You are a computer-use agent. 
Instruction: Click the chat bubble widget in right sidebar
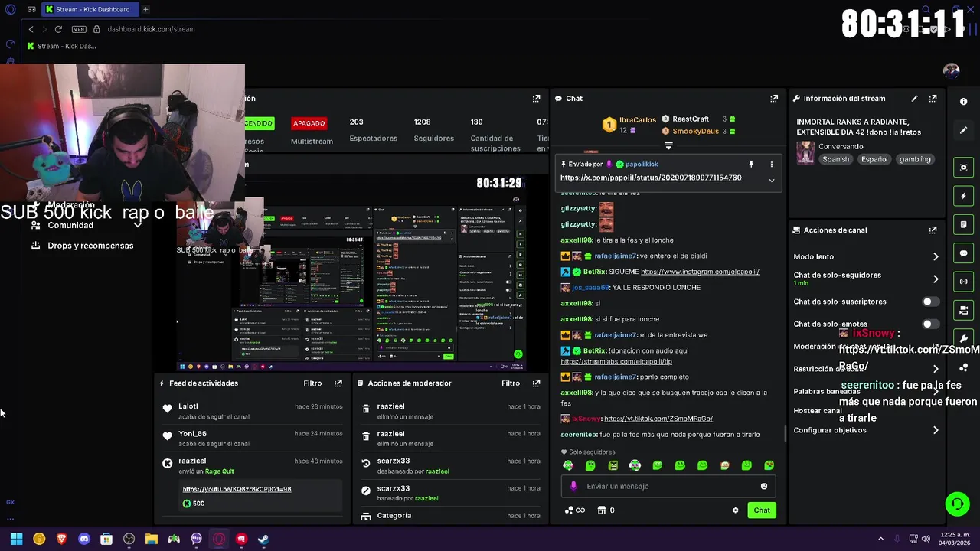click(964, 253)
